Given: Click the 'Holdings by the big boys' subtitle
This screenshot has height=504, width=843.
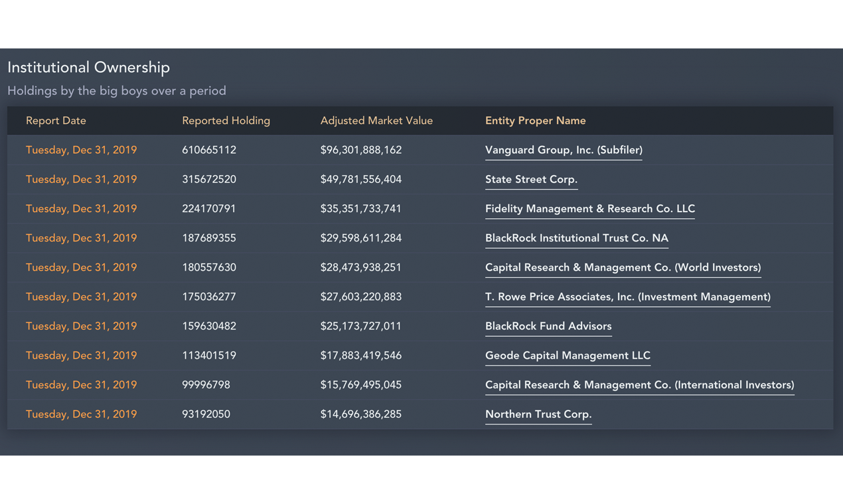Looking at the screenshot, I should (x=117, y=91).
